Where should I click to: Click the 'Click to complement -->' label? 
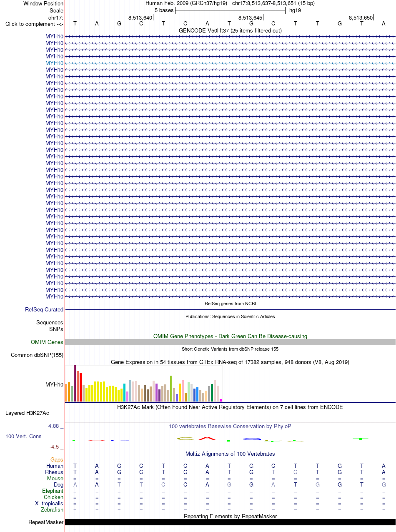pos(34,24)
